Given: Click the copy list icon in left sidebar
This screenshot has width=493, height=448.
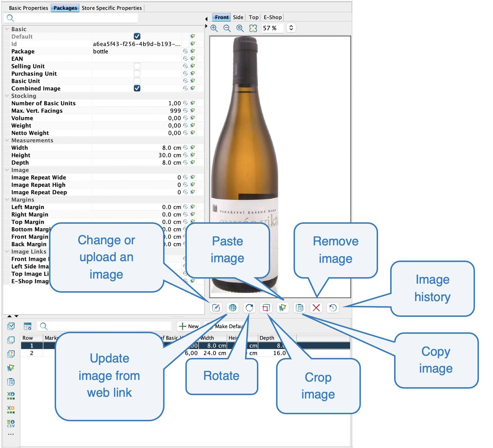Looking at the screenshot, I should click(x=11, y=382).
